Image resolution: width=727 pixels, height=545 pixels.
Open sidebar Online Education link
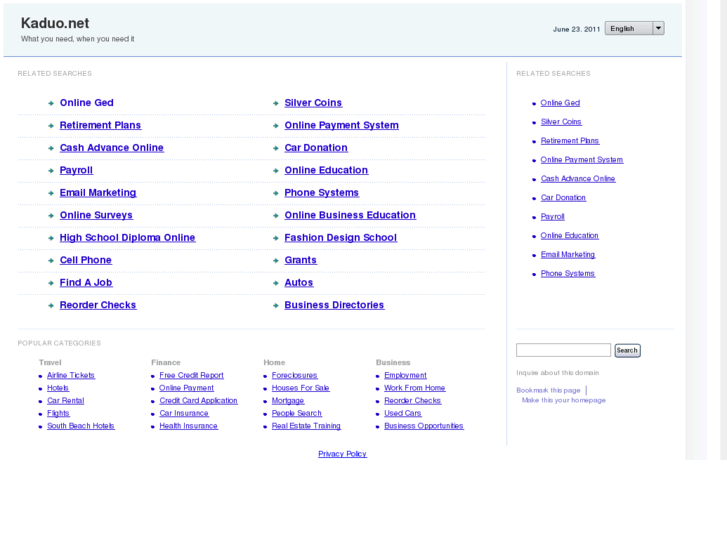tap(569, 236)
